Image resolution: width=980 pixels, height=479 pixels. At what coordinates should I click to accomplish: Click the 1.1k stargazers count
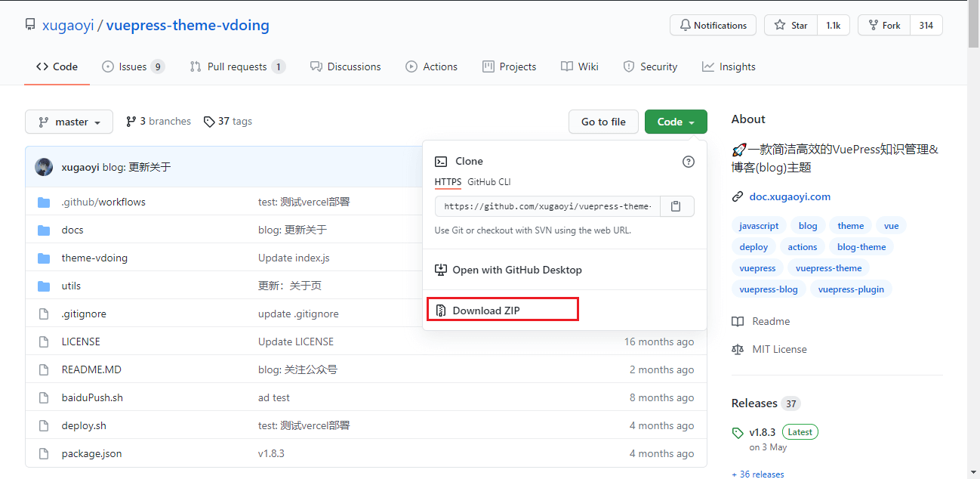[833, 25]
